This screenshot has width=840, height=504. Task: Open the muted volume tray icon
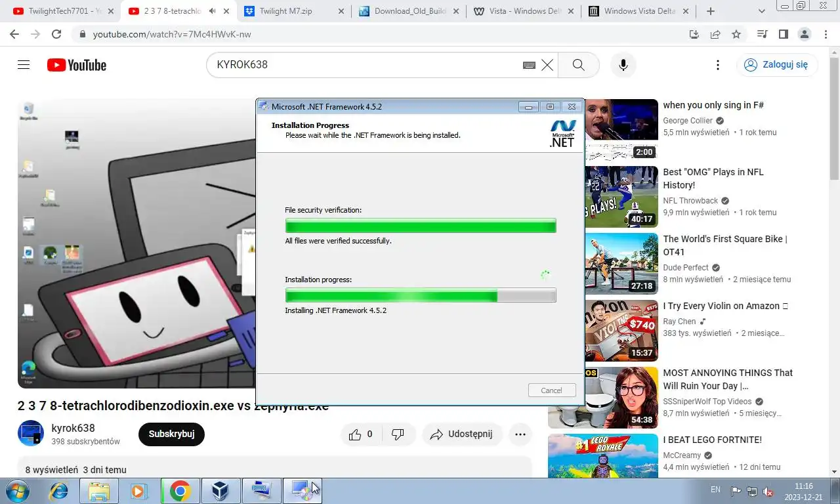click(768, 491)
